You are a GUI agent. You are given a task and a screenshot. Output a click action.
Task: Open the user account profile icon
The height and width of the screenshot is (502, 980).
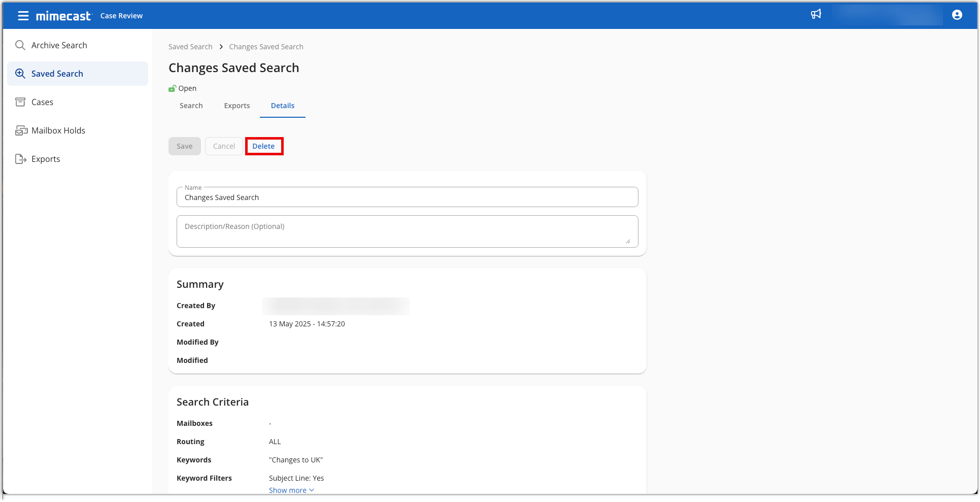click(x=957, y=15)
